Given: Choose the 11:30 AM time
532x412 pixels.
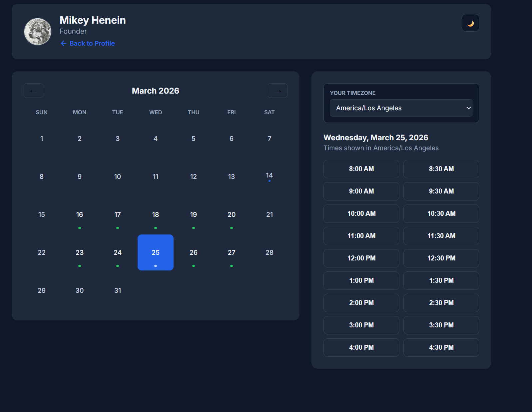Looking at the screenshot, I should click(x=441, y=236).
